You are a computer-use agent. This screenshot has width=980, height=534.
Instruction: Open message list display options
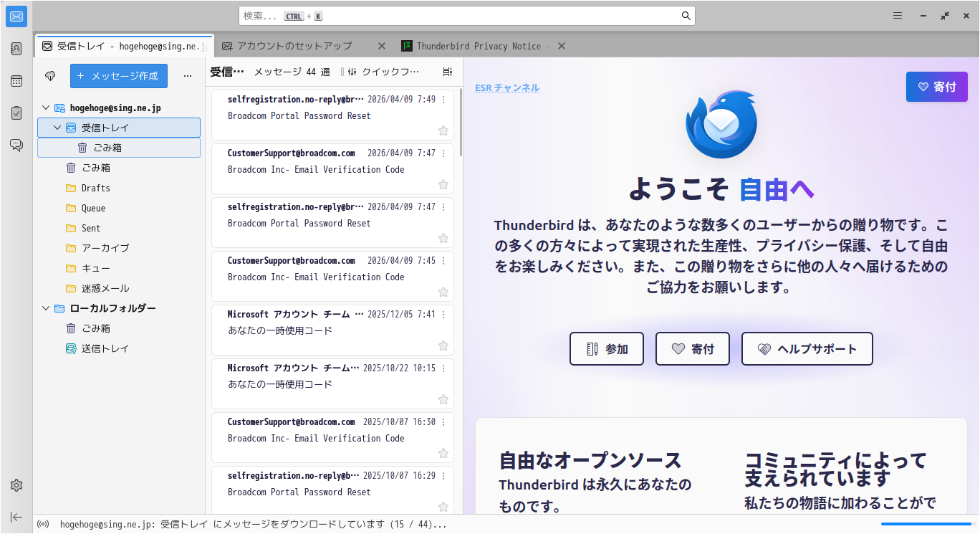coord(448,72)
